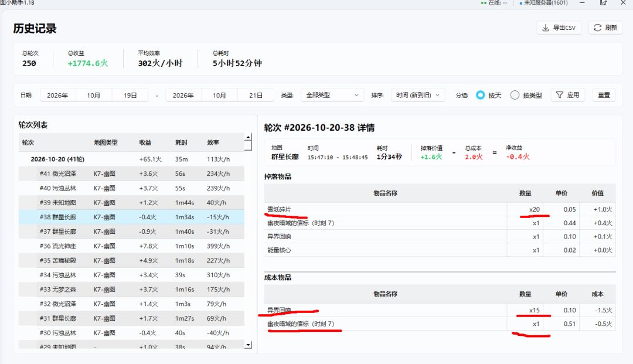Open the 时间 (新到旧) sort dropdown
The width and height of the screenshot is (633, 364).
pyautogui.click(x=418, y=95)
